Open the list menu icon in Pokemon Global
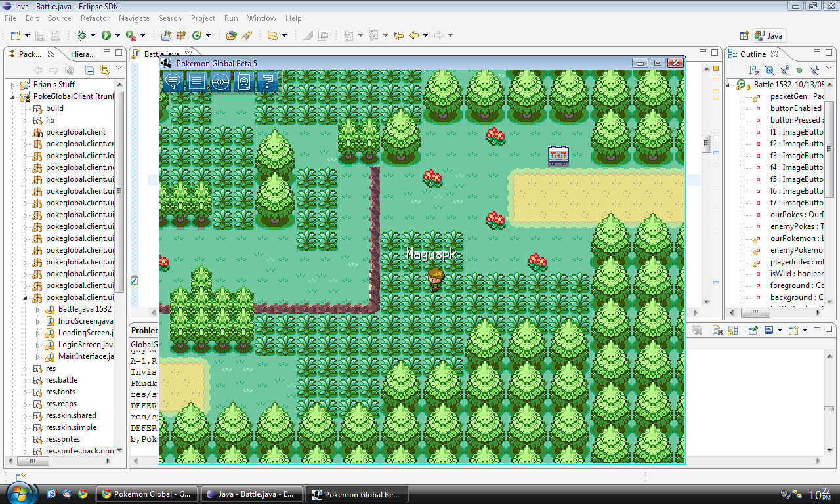The height and width of the screenshot is (504, 840). pos(197,81)
